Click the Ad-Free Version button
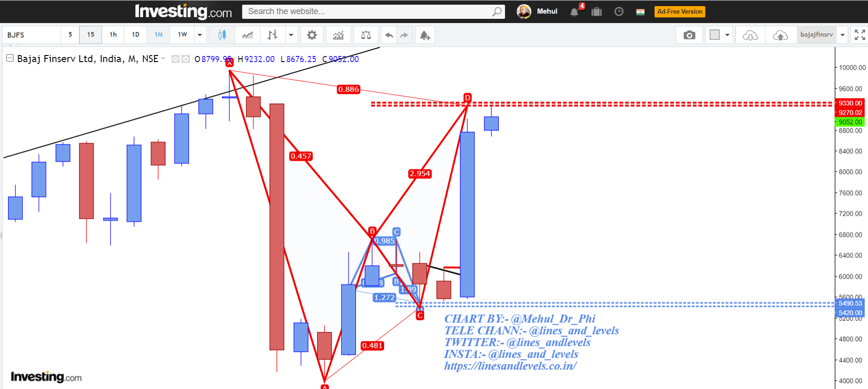The image size is (868, 389). click(680, 12)
